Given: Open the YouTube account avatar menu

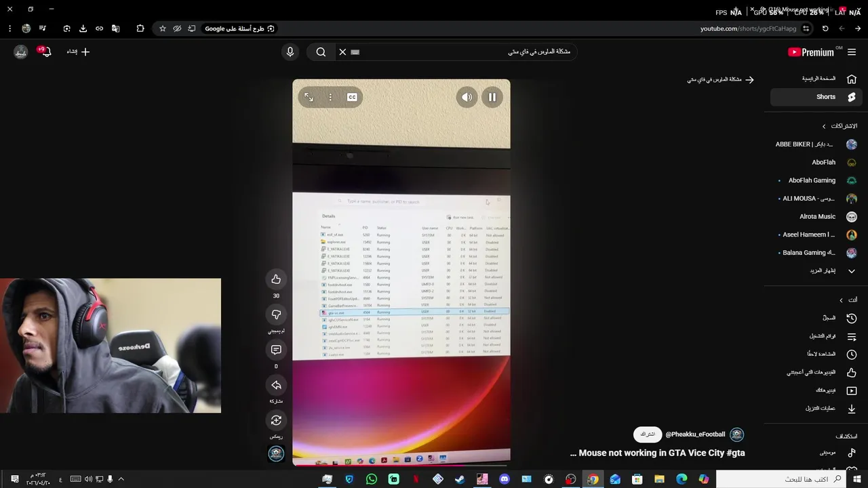Looking at the screenshot, I should pyautogui.click(x=21, y=52).
